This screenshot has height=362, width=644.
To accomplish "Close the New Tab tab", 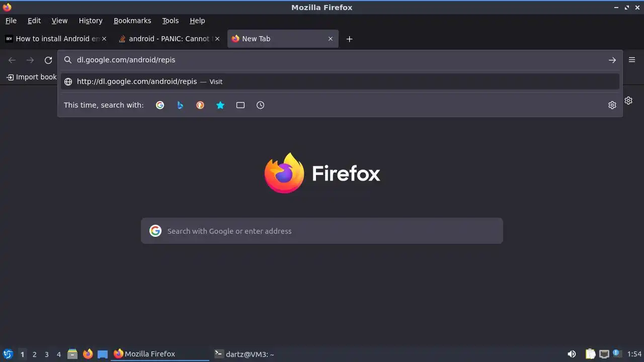I will (x=331, y=39).
